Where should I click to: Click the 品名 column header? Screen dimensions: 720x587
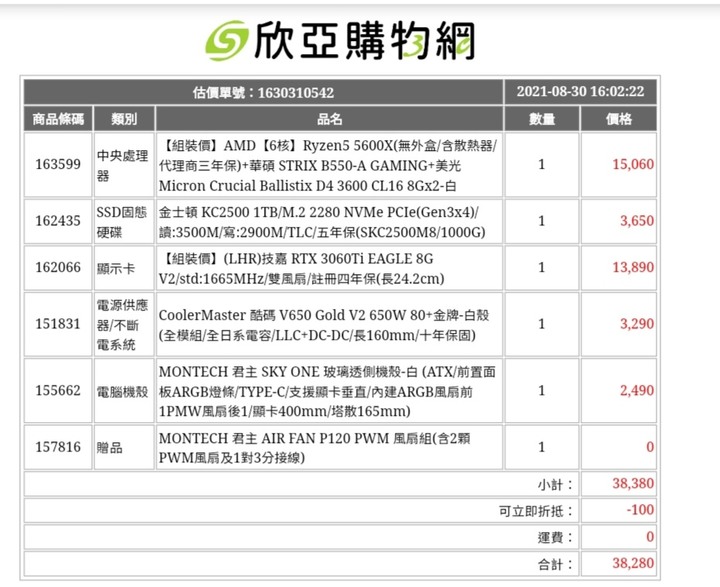tap(329, 119)
